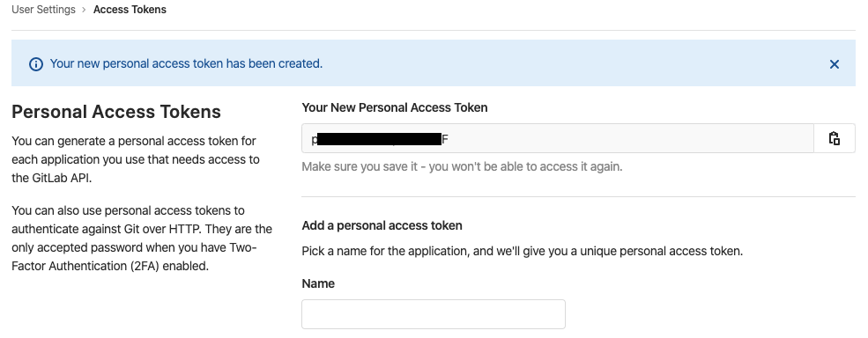
Task: Click the redacted portion of the token
Action: point(380,138)
